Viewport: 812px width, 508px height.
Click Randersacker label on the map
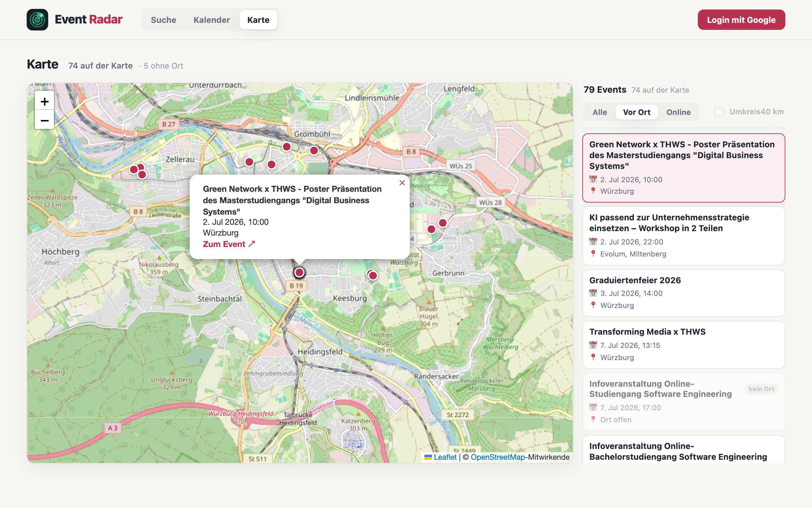tap(436, 377)
